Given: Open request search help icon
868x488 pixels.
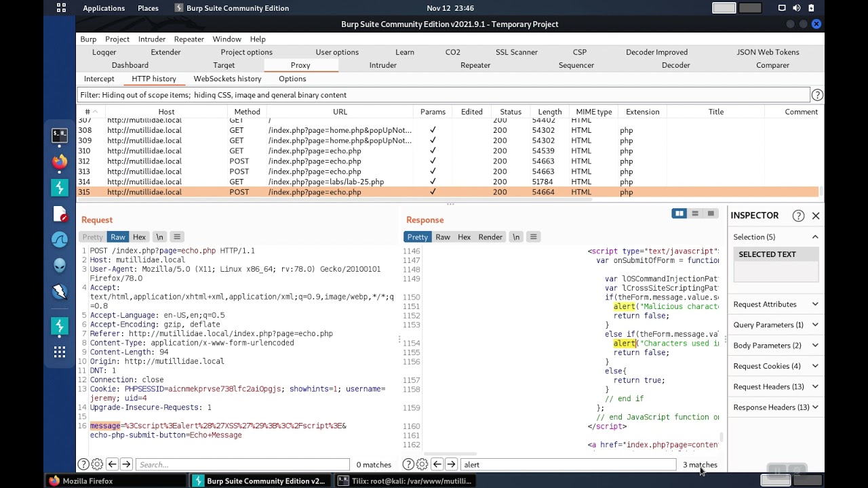Looking at the screenshot, I should (83, 464).
